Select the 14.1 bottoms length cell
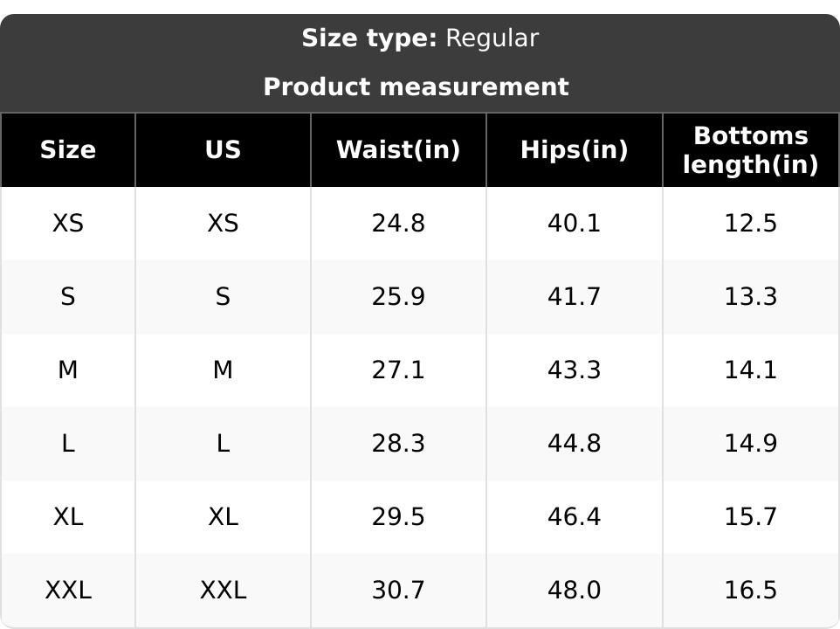 coord(750,370)
